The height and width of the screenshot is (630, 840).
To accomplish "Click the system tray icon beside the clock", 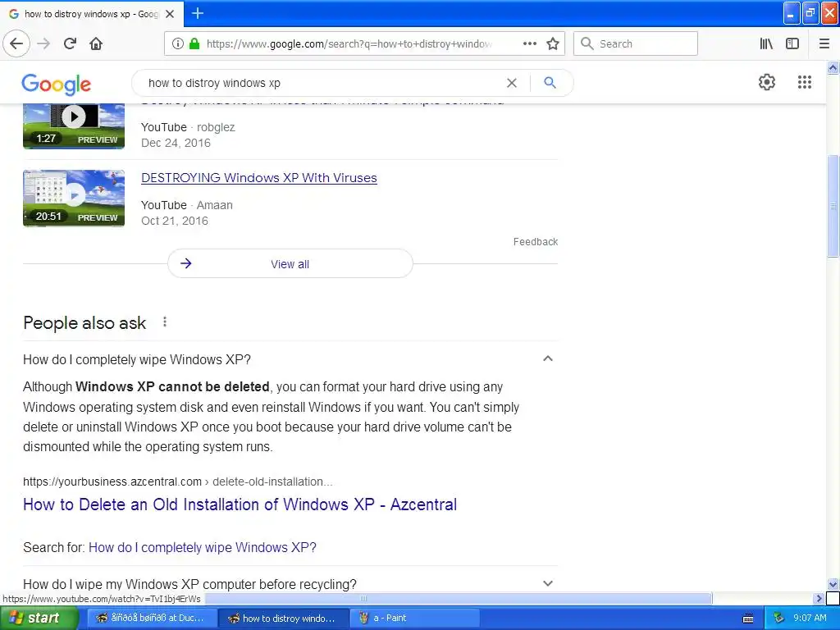I will [778, 618].
